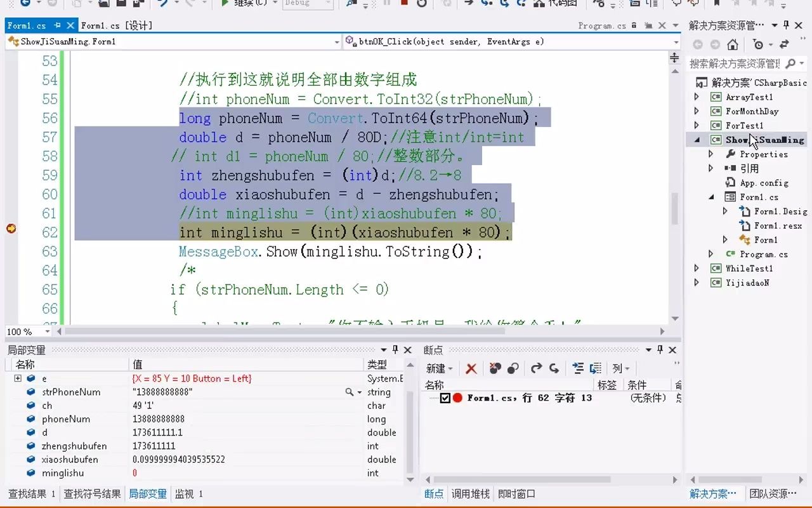Toggle the Form1.cs line 62 breakpoint checkbox
This screenshot has width=812, height=508.
[x=445, y=398]
